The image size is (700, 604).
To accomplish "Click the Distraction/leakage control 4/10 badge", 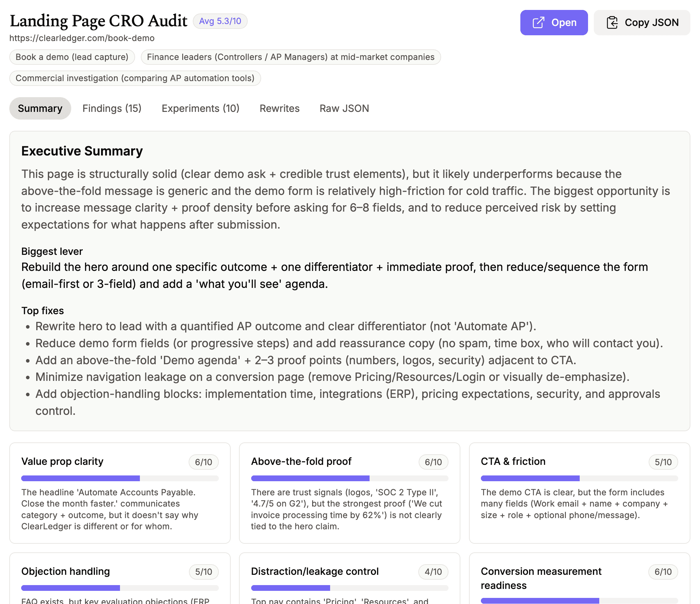I will (x=433, y=572).
